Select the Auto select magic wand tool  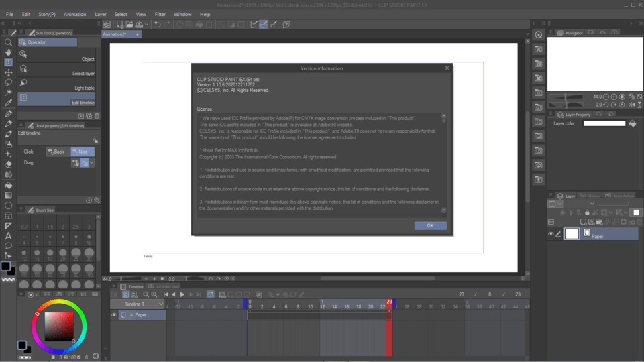8,93
